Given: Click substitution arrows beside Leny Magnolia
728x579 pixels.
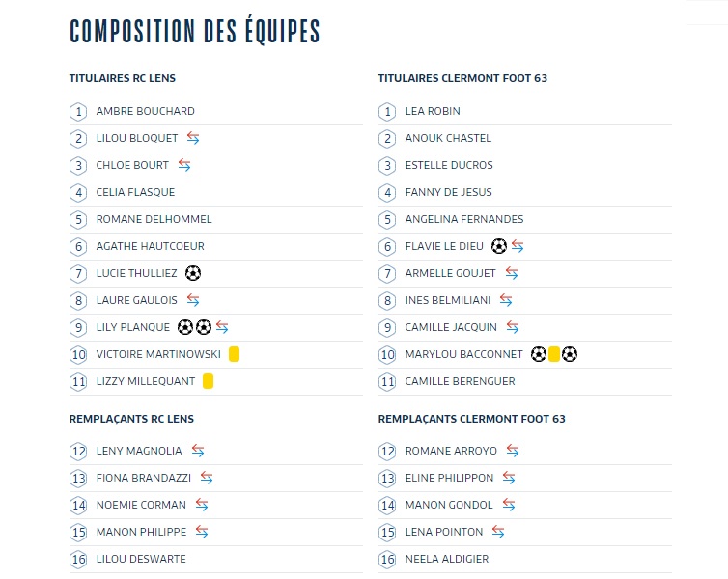Looking at the screenshot, I should click(x=197, y=451).
